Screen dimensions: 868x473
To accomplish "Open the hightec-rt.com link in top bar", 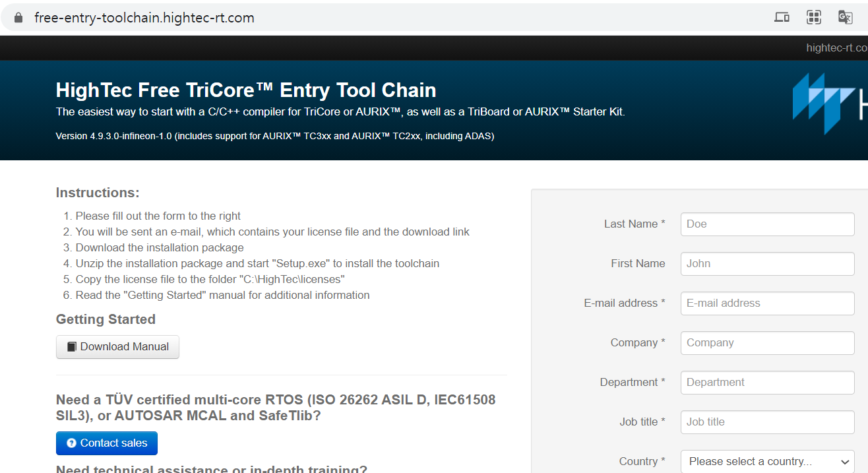I will pos(836,48).
